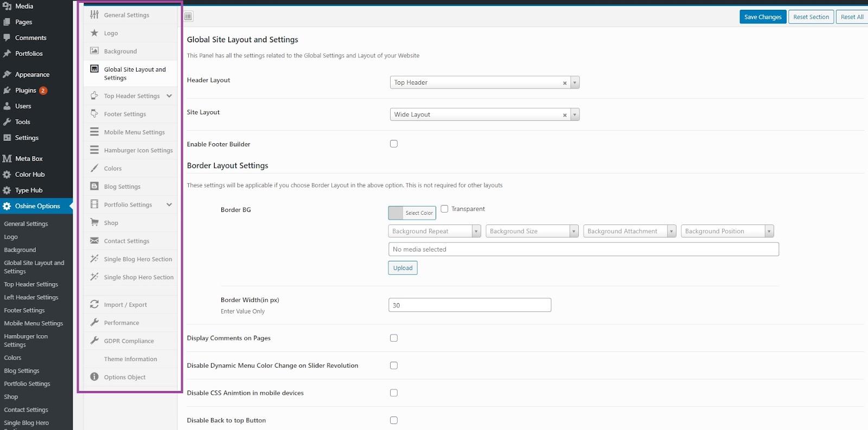Click the Import / Export refresh icon
The image size is (868, 430).
[94, 304]
